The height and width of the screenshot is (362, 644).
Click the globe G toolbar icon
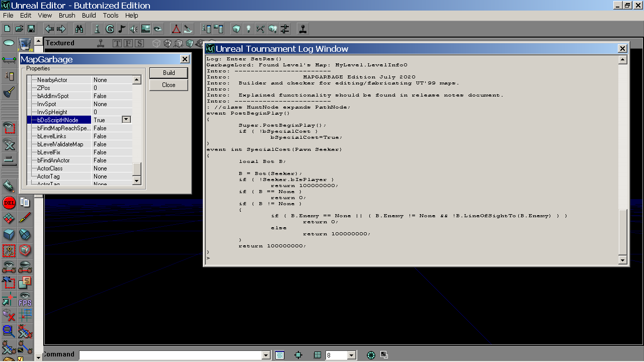[x=109, y=29]
